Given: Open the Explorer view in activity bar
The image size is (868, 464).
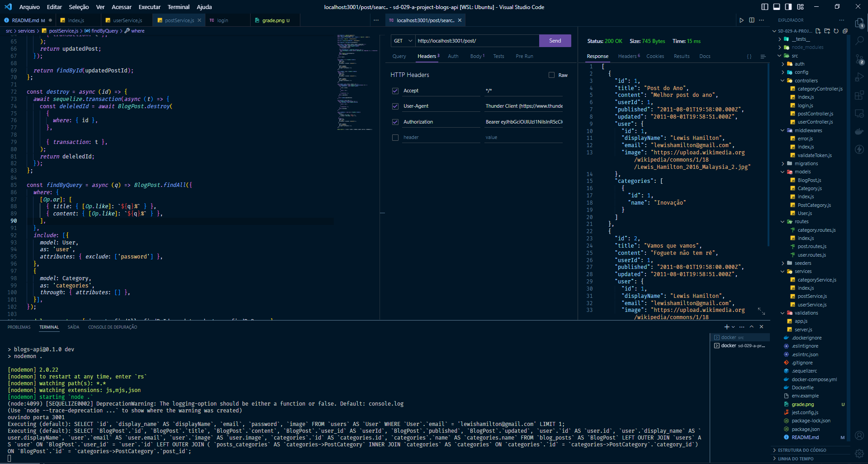Looking at the screenshot, I should pyautogui.click(x=859, y=23).
